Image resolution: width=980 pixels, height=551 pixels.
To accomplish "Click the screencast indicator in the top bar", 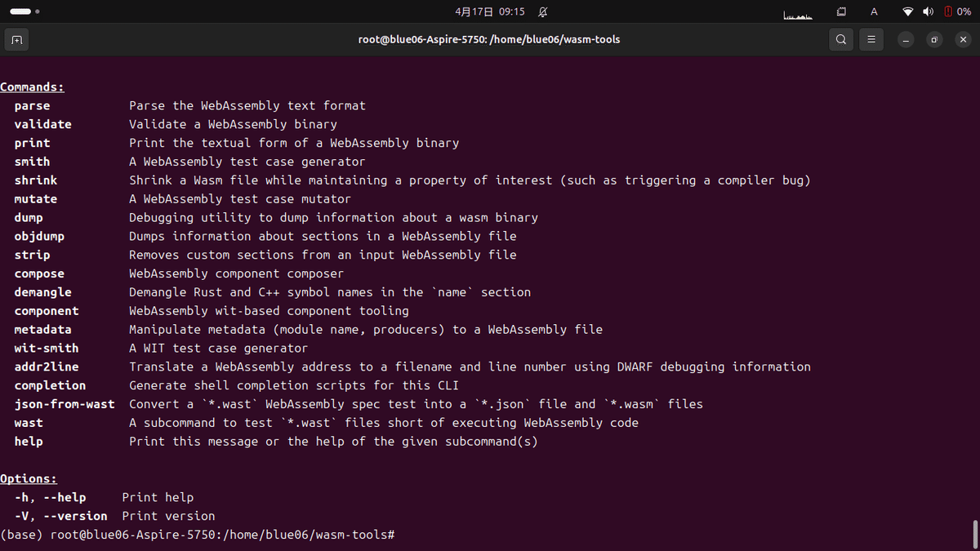I will (843, 11).
